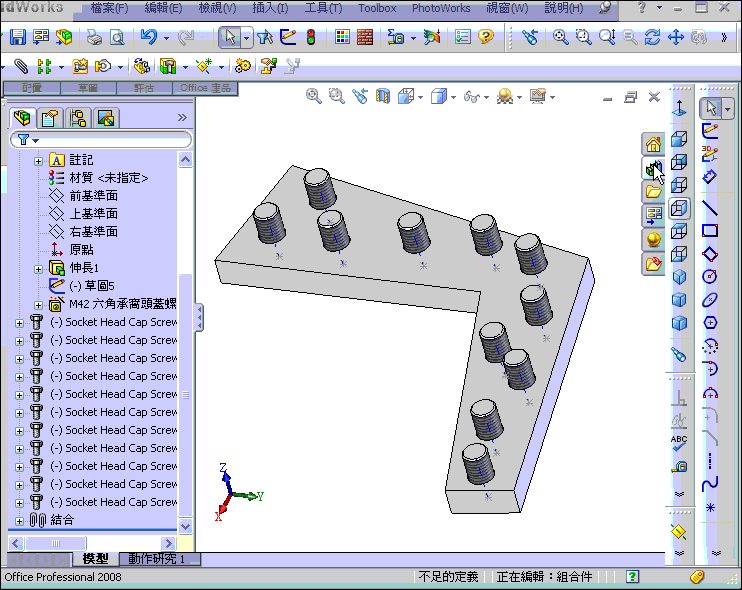The width and height of the screenshot is (742, 590).
Task: Open the Undo history dropdown arrow
Action: point(166,38)
